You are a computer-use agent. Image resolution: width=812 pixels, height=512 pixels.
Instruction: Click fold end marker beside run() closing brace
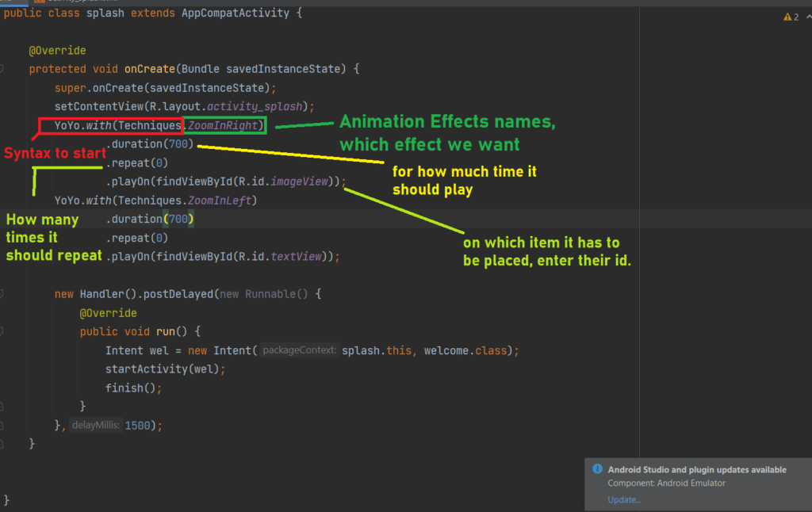pos(2,407)
